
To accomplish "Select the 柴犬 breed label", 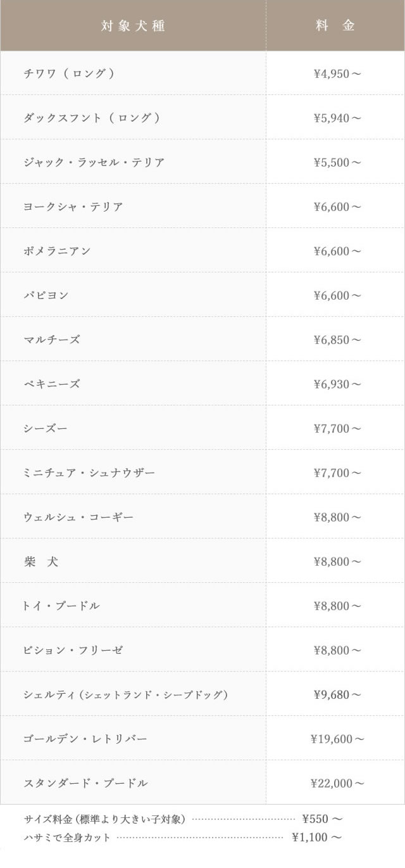I will click(41, 561).
